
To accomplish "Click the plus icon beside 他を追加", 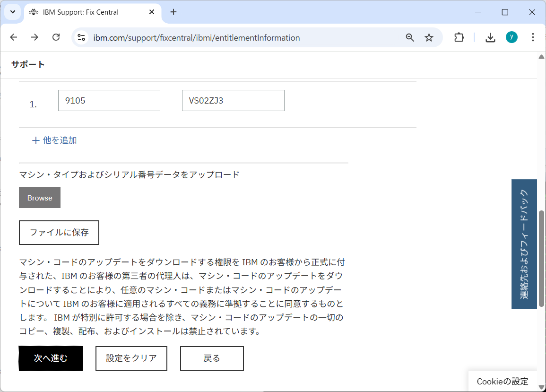I will tap(35, 140).
